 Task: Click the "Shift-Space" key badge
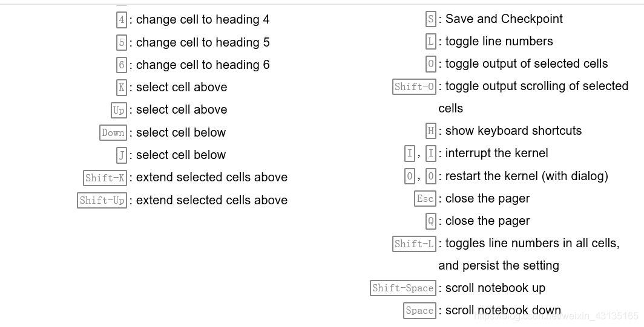tap(403, 288)
